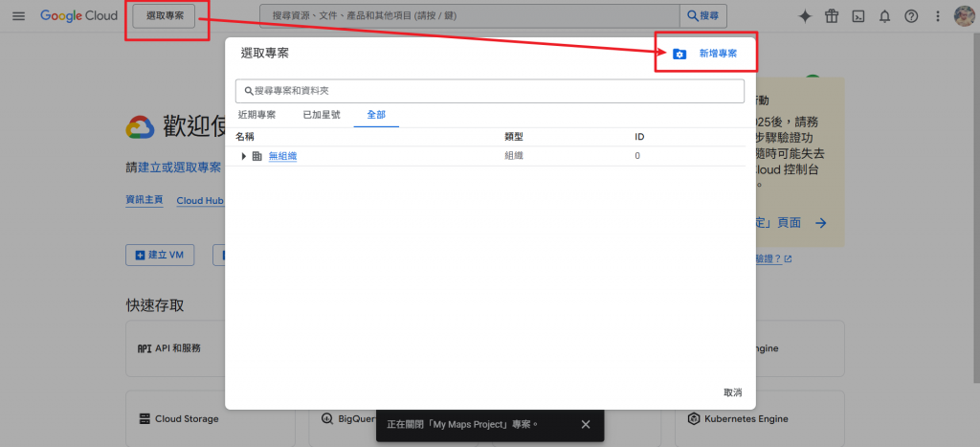Click the 名稱 column header

(245, 137)
